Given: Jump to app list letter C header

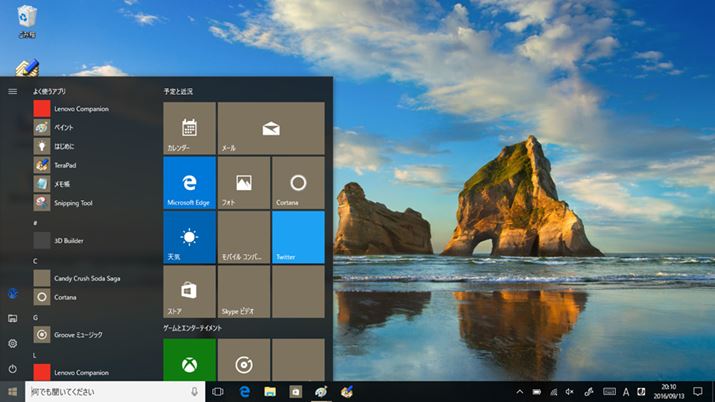Looking at the screenshot, I should point(36,259).
